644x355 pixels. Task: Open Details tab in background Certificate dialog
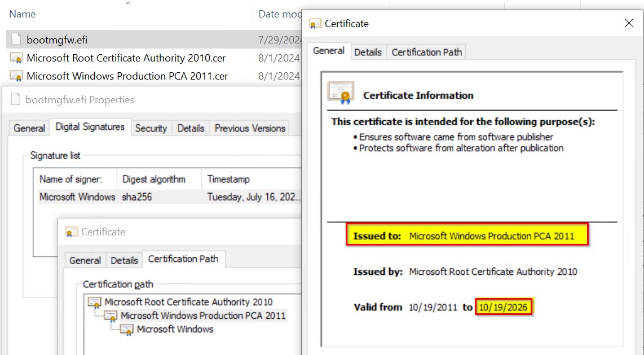(125, 261)
